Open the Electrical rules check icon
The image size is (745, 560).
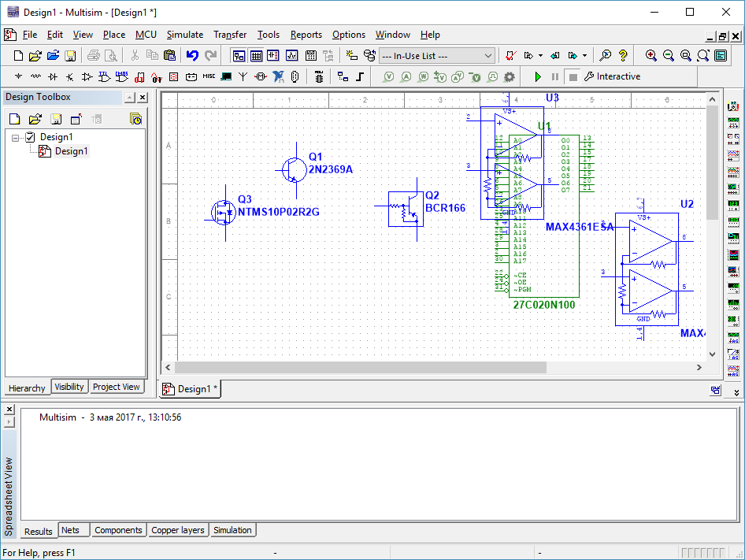pos(510,55)
